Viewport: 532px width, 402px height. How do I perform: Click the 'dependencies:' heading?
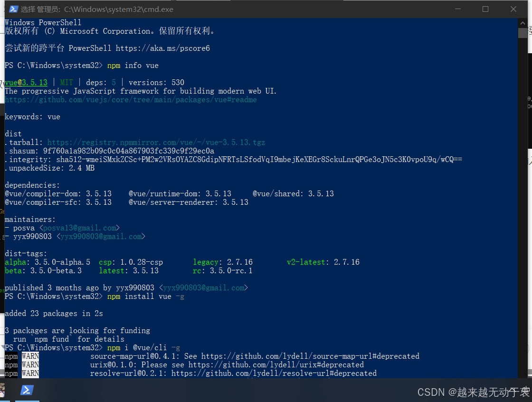[x=32, y=185]
